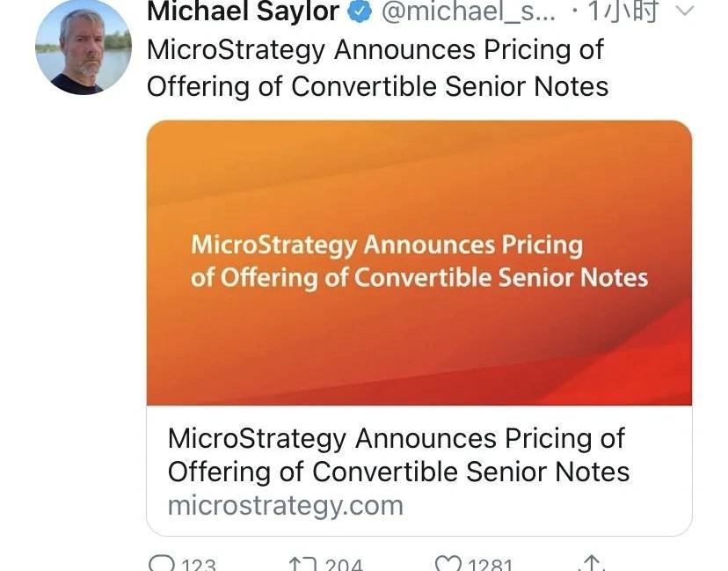Open the Michael Saylor display name

(x=243, y=12)
